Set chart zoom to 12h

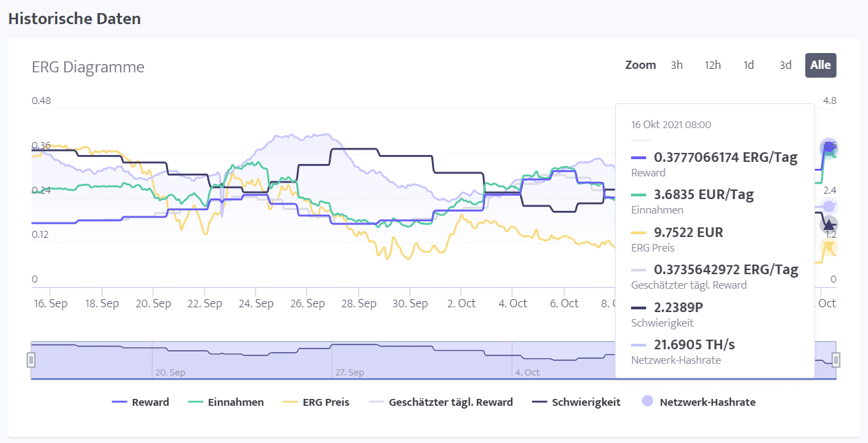[712, 65]
